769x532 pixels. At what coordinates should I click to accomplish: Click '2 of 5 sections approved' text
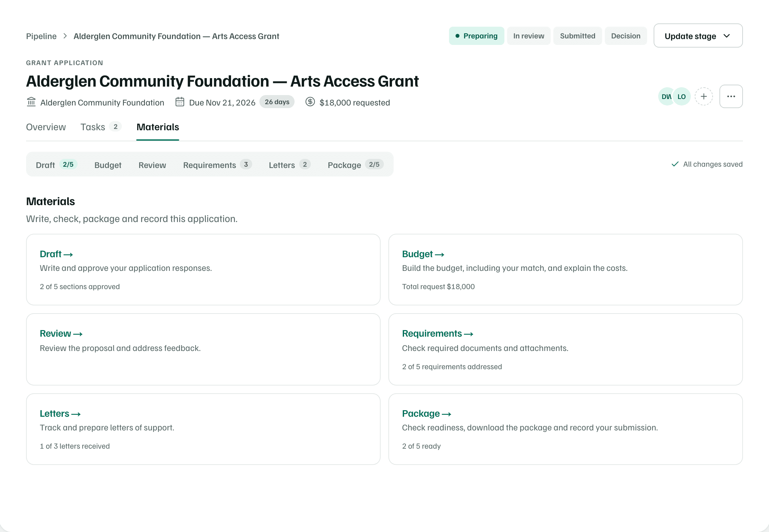coord(80,287)
